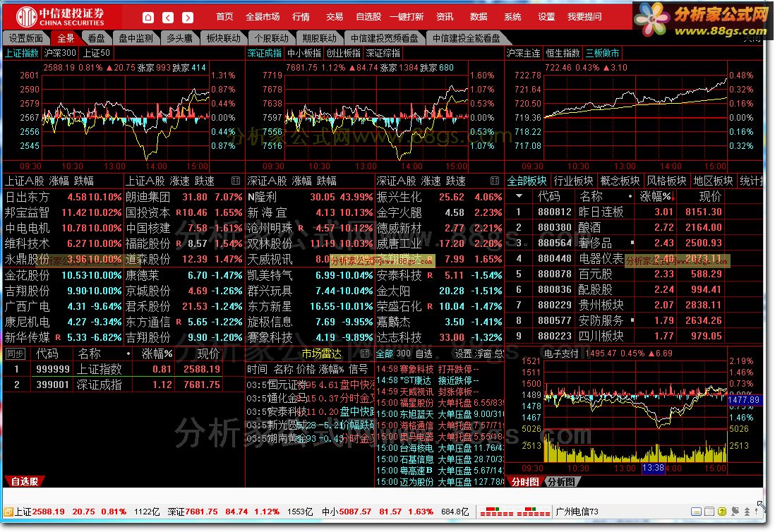Click the exclamation alert icon in status bar
This screenshot has height=532, width=775.
pos(756,512)
